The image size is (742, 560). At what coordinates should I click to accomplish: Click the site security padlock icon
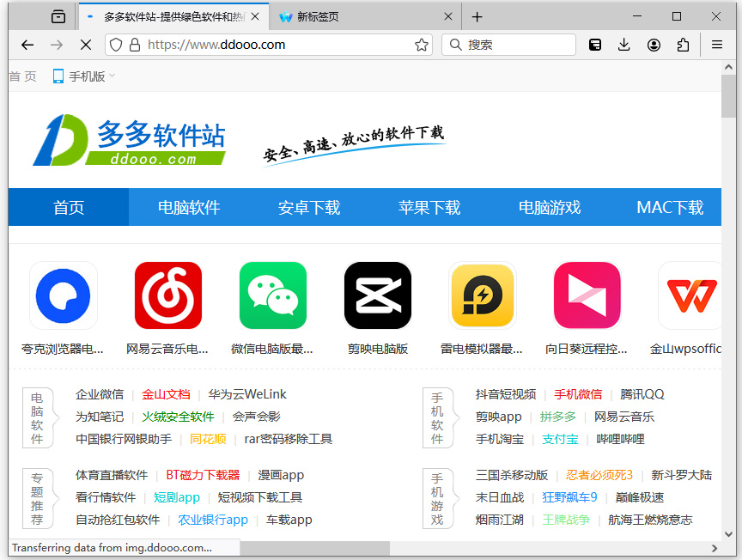135,45
